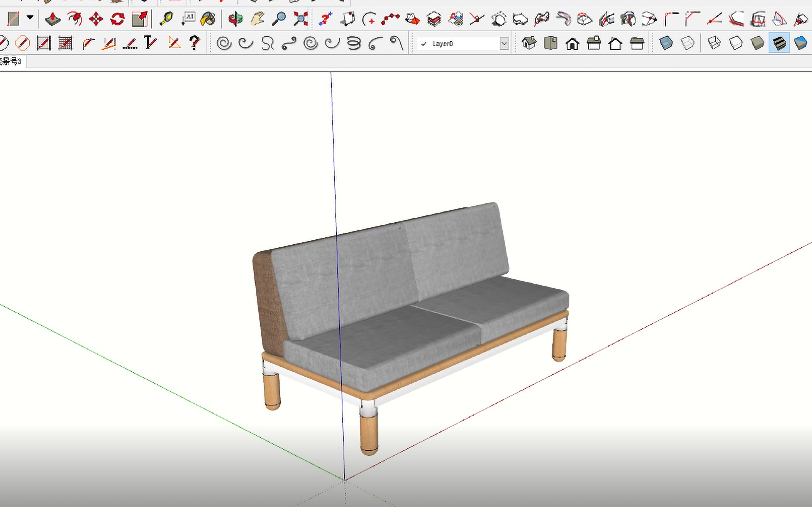
Task: Activate the Orbit tool
Action: 236,19
